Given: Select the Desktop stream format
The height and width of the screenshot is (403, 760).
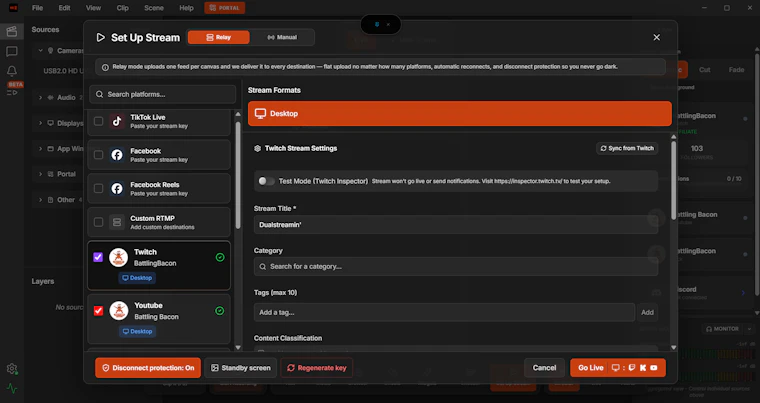Looking at the screenshot, I should tap(459, 113).
